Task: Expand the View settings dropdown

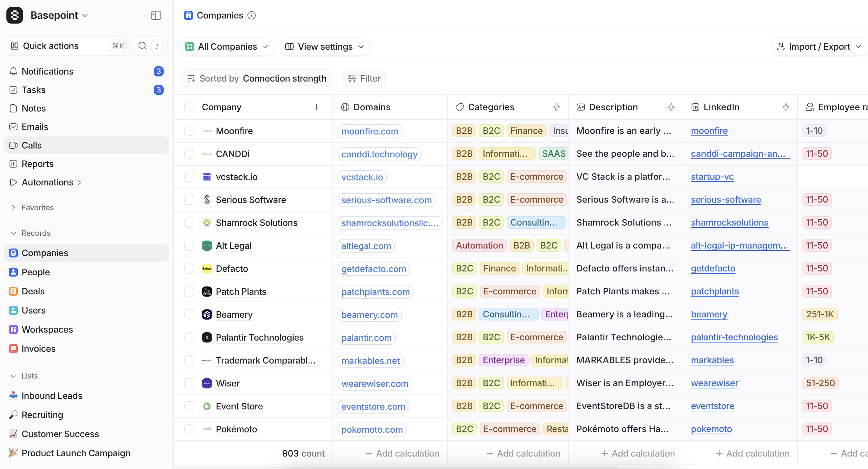Action: (x=325, y=47)
